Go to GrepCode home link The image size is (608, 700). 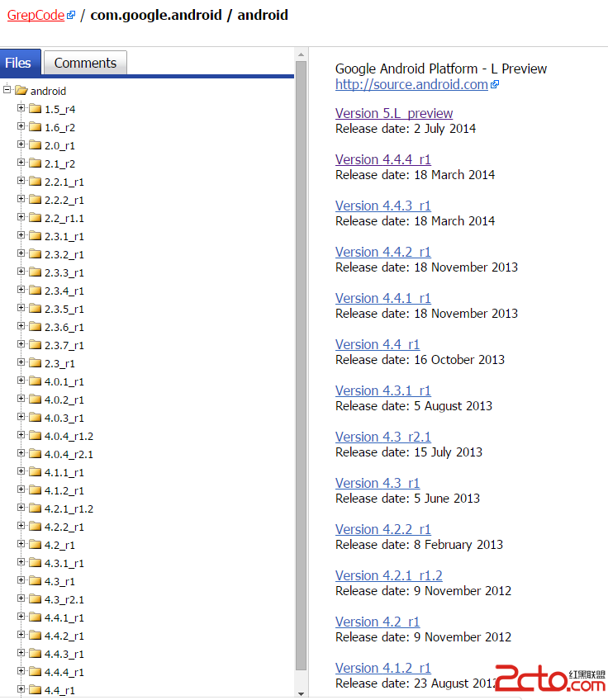pos(36,15)
